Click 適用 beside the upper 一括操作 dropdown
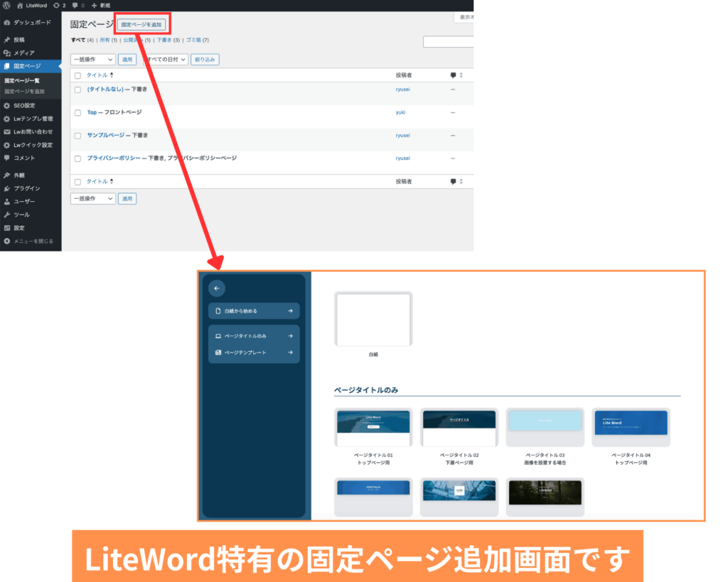This screenshot has width=728, height=582. 127,60
